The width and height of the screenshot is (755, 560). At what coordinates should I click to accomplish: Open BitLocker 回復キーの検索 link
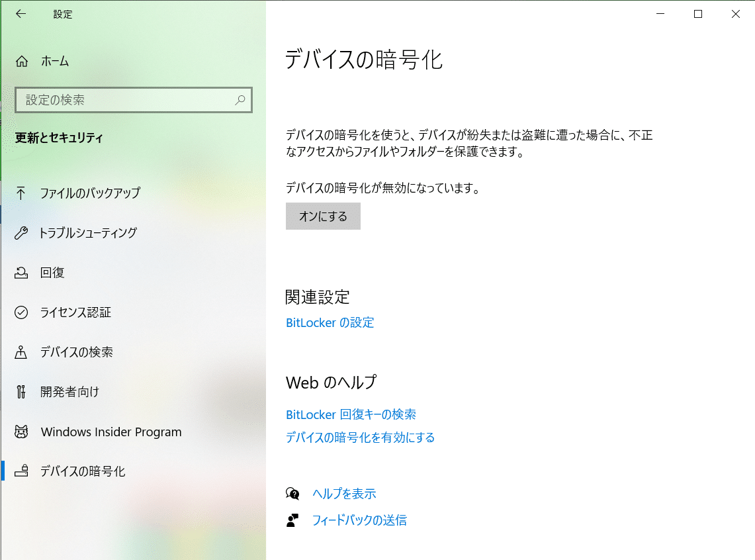[351, 414]
